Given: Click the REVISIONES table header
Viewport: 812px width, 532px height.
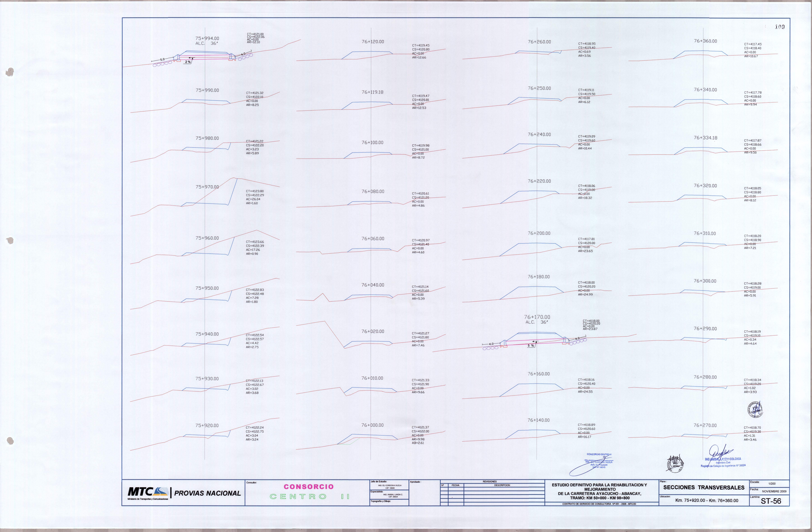Looking at the screenshot, I should click(x=490, y=481).
